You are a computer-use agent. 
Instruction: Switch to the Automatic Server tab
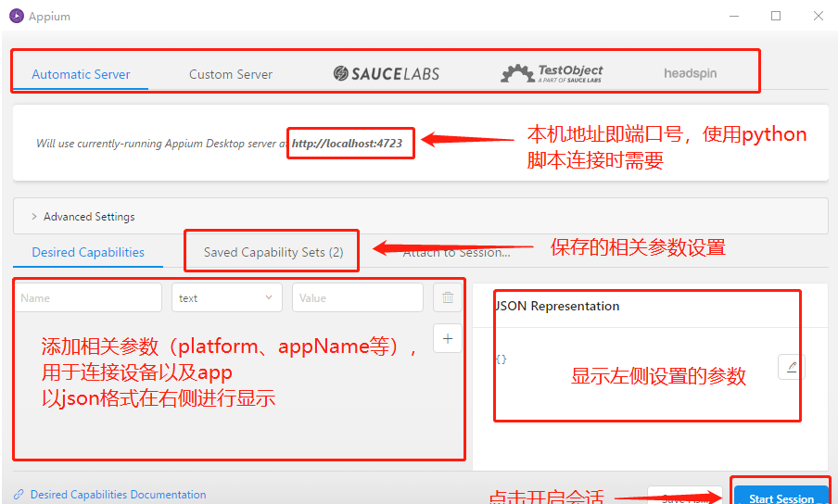pos(81,74)
